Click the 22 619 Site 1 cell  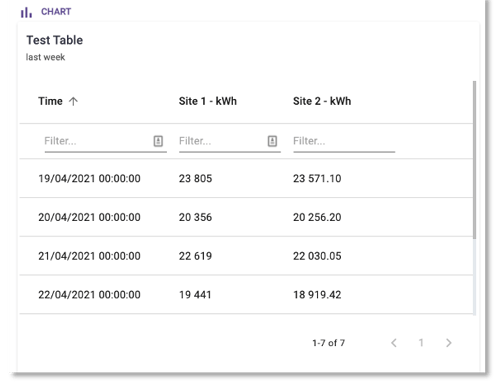pyautogui.click(x=195, y=256)
